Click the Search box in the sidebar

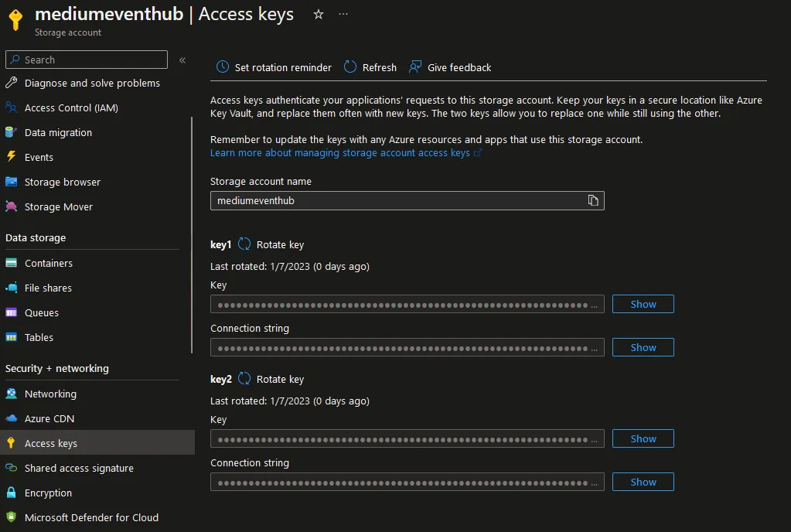point(87,60)
